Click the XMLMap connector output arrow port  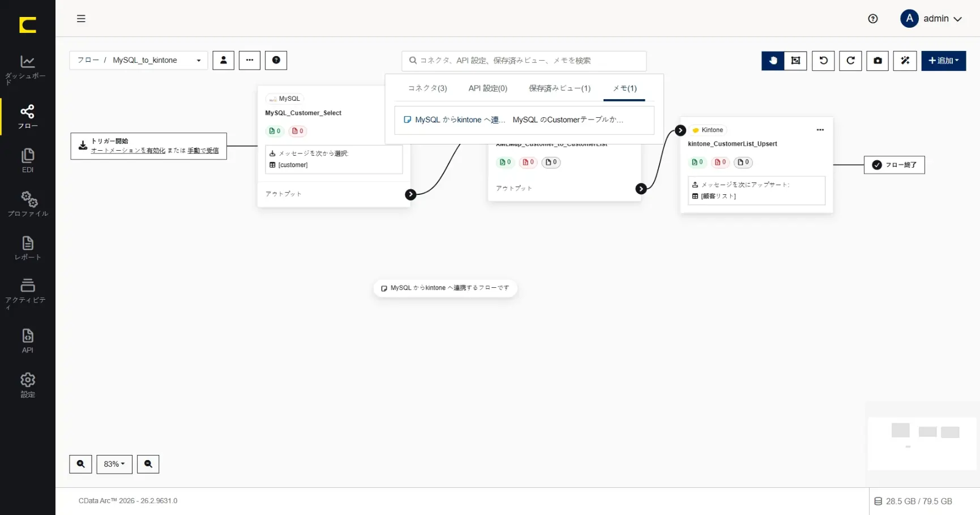(x=641, y=189)
